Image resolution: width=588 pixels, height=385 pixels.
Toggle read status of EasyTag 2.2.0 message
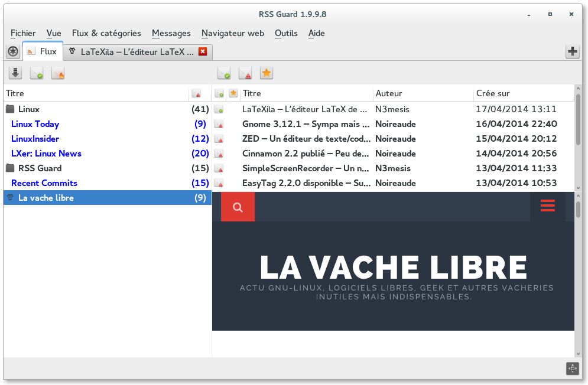219,183
